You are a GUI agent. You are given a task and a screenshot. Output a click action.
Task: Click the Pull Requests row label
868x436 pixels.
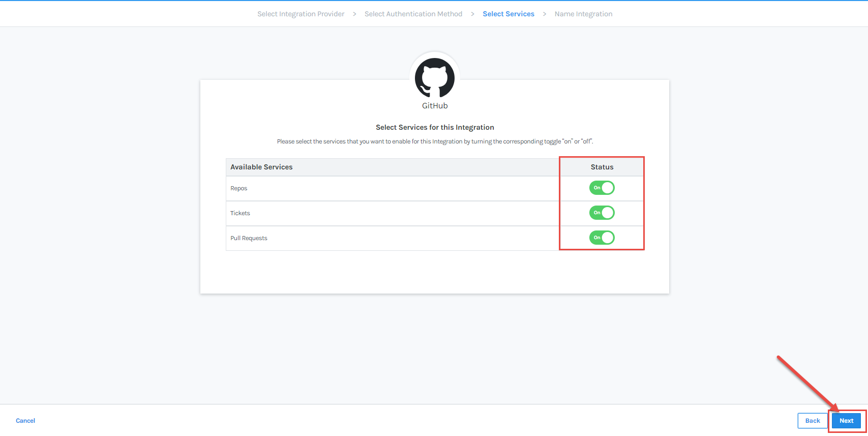pos(249,238)
